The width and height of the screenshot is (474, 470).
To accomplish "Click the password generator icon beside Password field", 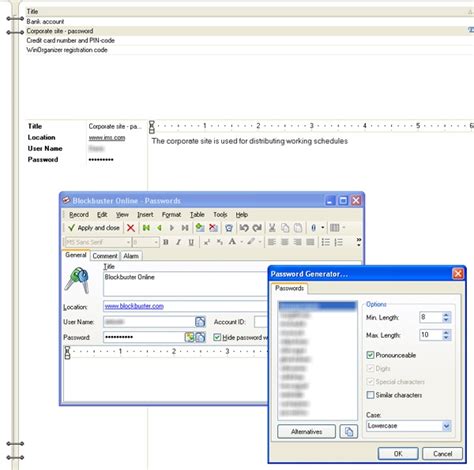I will [189, 337].
